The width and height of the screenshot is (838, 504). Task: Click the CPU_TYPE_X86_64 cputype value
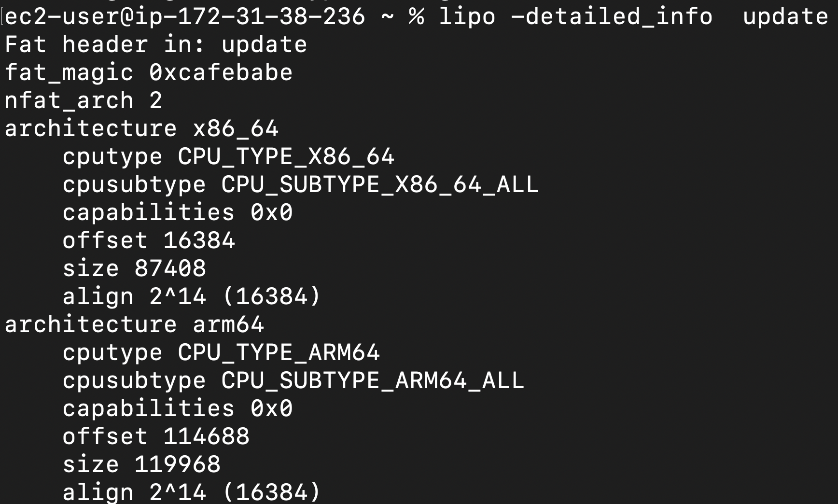point(286,157)
